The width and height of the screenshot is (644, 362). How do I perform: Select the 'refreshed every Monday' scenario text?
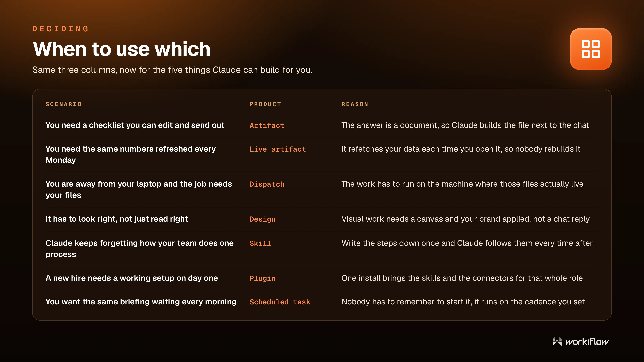130,154
